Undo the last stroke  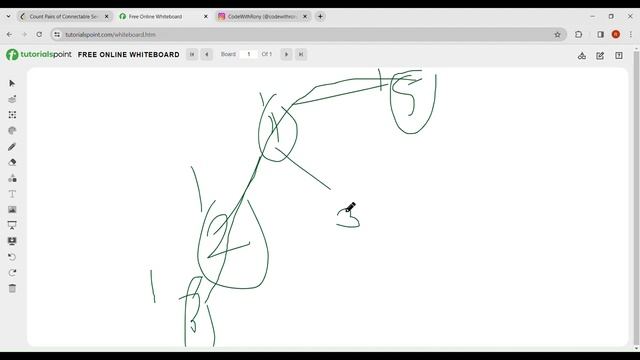pos(12,257)
